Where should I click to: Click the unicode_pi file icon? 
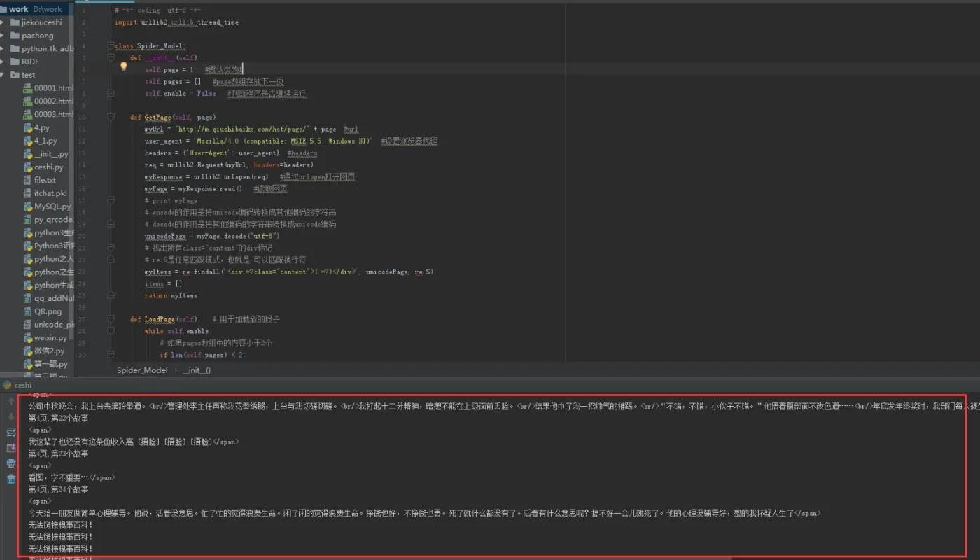[27, 325]
